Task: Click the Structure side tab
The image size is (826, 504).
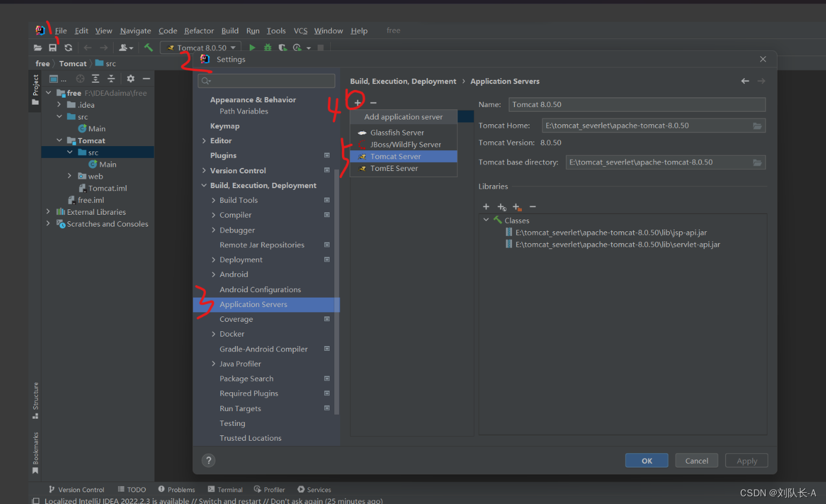Action: pos(36,401)
